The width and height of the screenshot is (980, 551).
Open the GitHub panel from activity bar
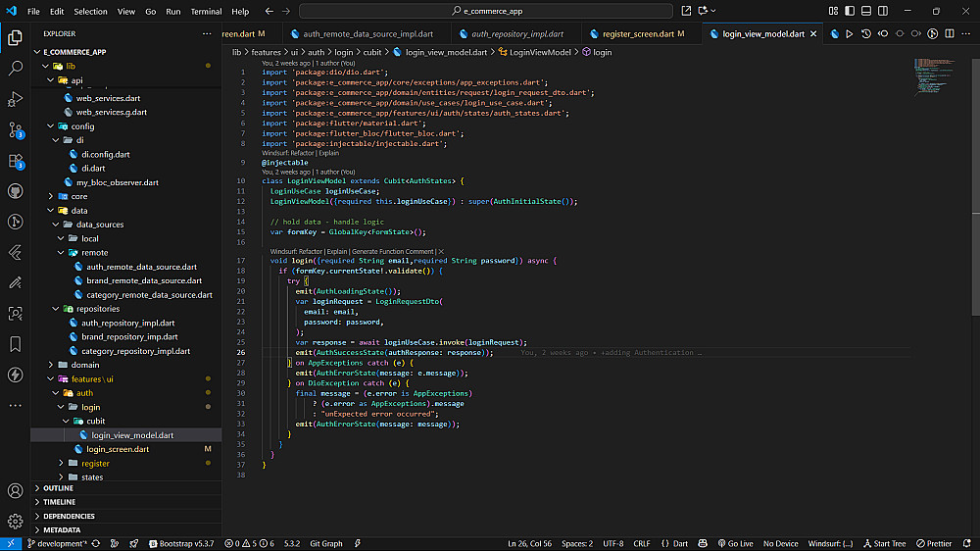click(x=16, y=191)
